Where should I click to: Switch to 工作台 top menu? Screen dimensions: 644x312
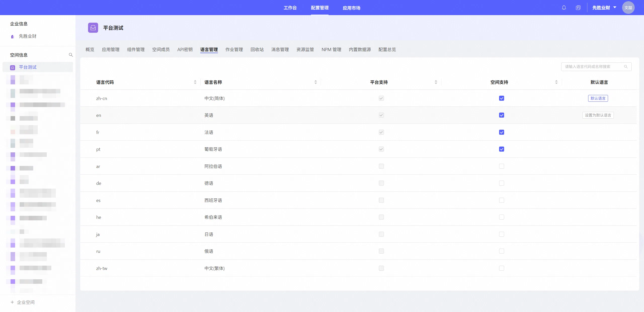[290, 8]
